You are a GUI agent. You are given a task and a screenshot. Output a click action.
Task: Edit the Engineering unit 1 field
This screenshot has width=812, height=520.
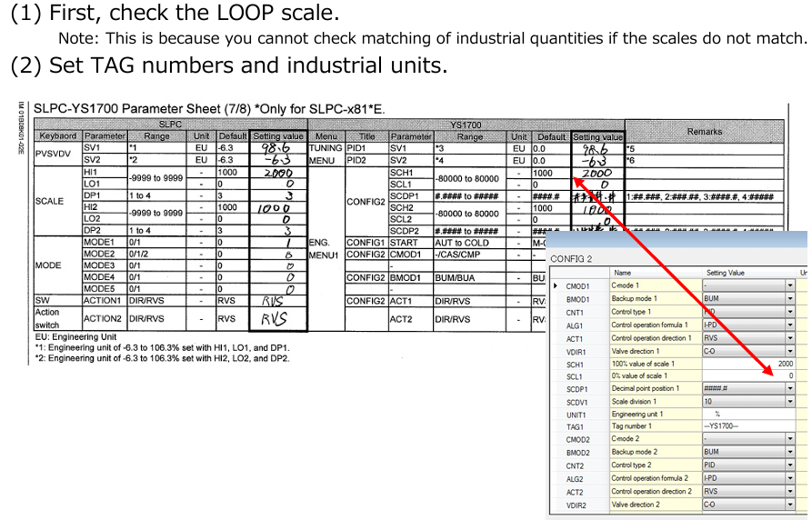tap(747, 414)
